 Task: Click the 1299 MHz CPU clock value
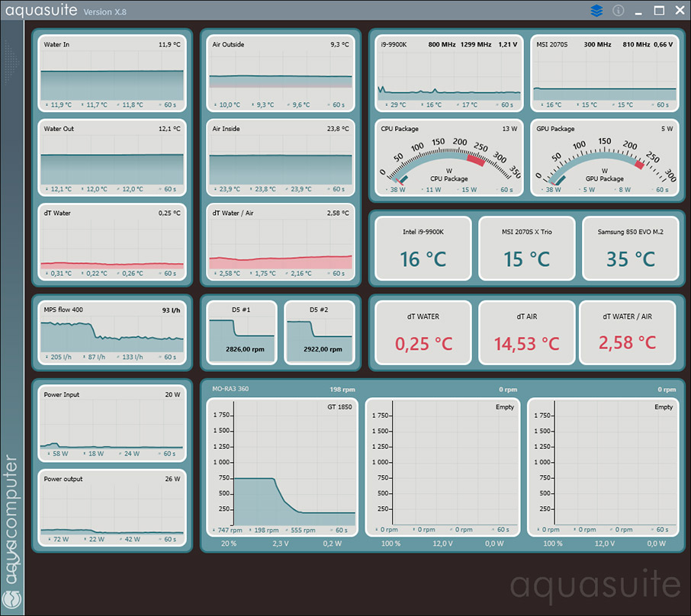(x=476, y=44)
